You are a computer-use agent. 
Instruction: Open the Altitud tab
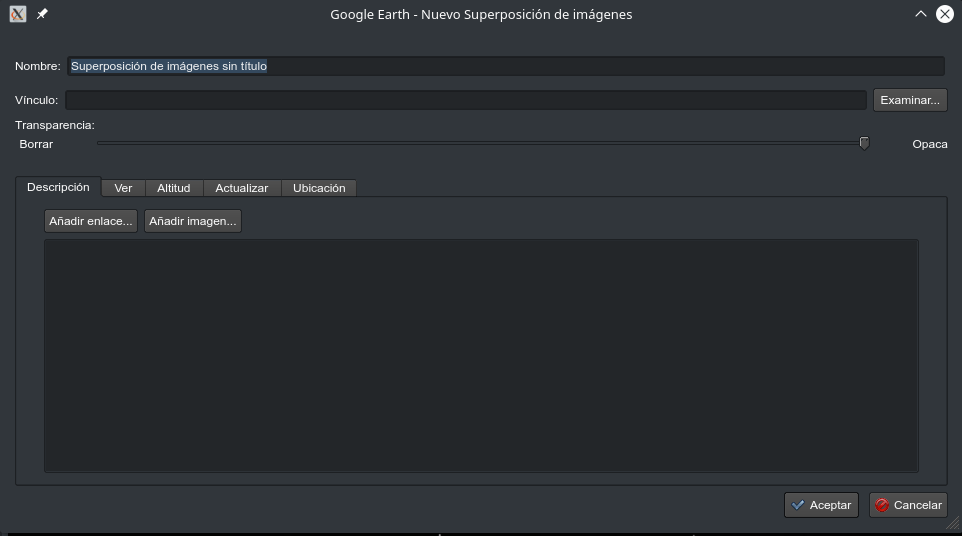(173, 188)
